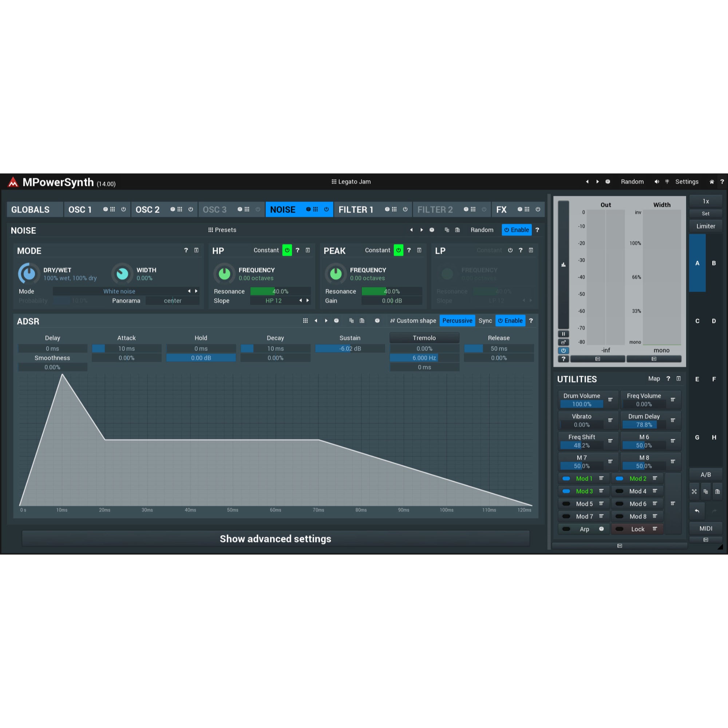Click the home icon in the title bar
728x728 pixels.
[712, 182]
